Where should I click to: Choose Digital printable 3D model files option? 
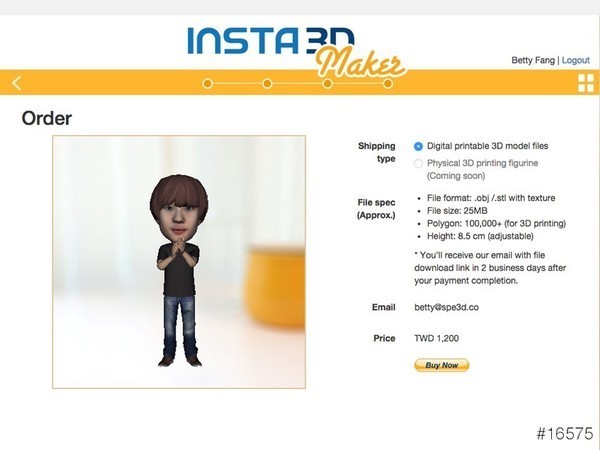click(418, 146)
